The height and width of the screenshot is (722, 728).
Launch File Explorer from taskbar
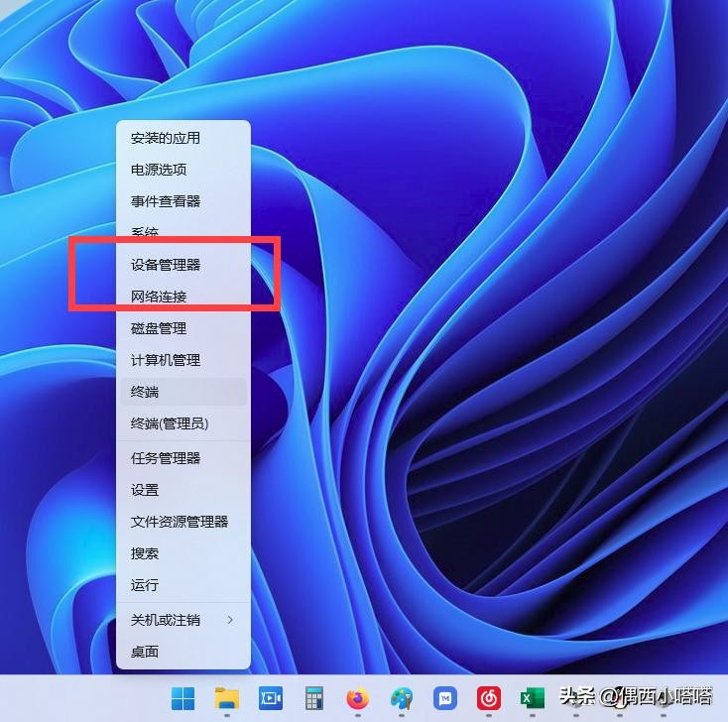coord(227,698)
